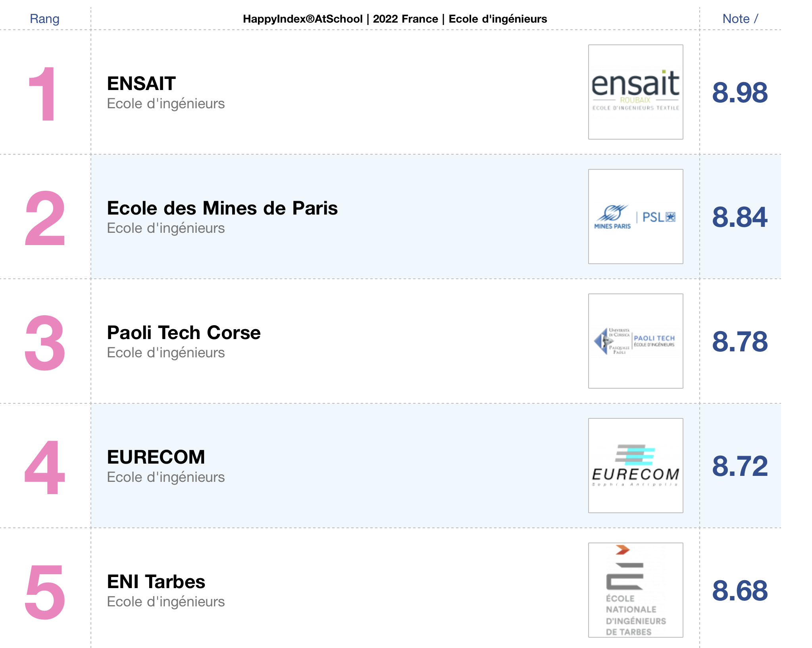Open the ENSAIT Roubaix logo
The height and width of the screenshot is (648, 812).
coord(635,92)
